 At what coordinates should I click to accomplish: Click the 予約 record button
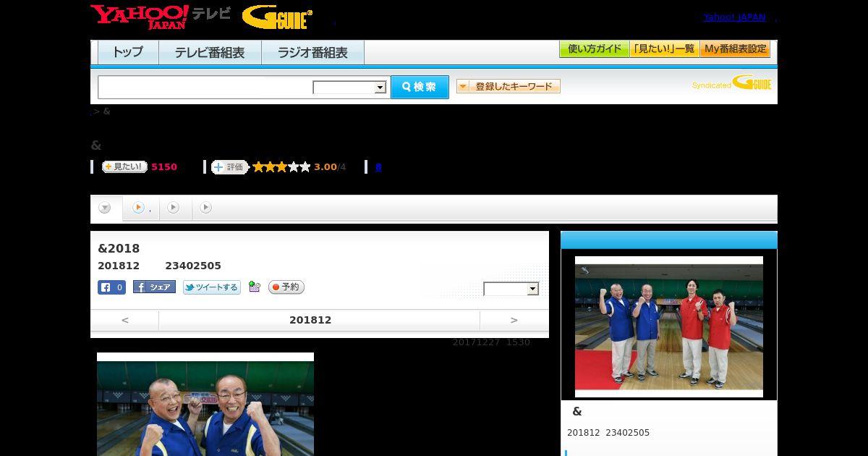pos(286,287)
